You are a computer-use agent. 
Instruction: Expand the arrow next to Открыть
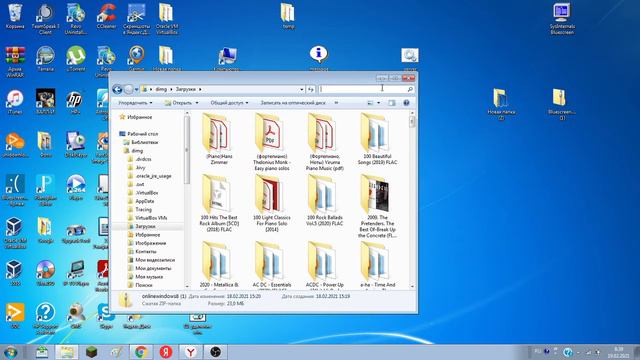(x=197, y=103)
